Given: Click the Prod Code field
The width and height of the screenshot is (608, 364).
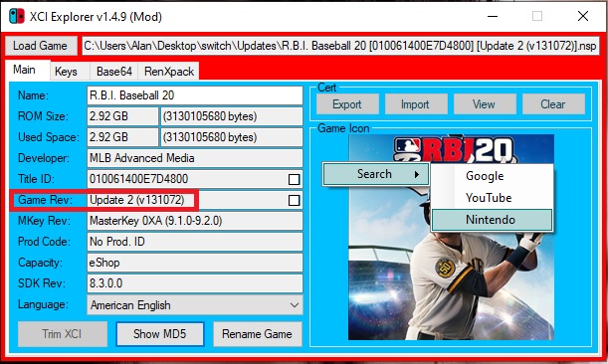Looking at the screenshot, I should 195,242.
